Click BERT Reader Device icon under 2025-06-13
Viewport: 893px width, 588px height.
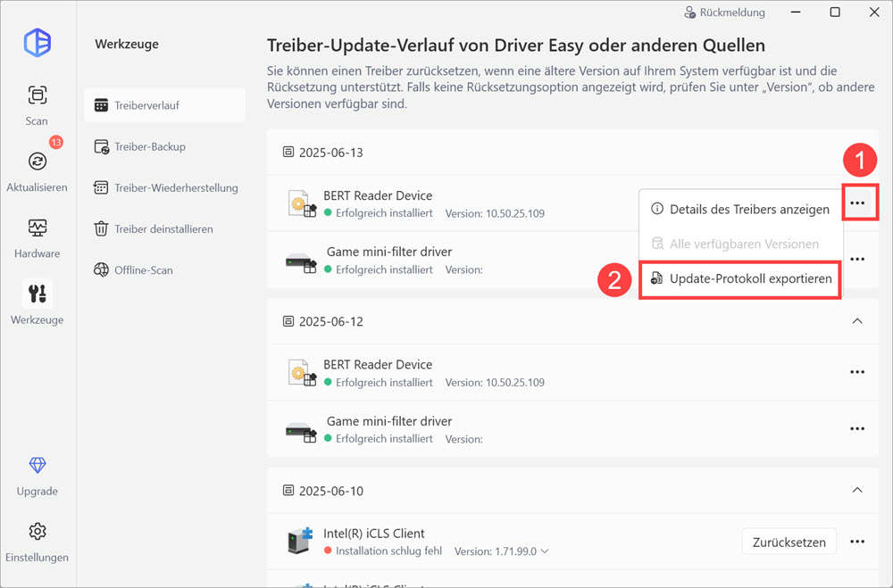coord(301,203)
